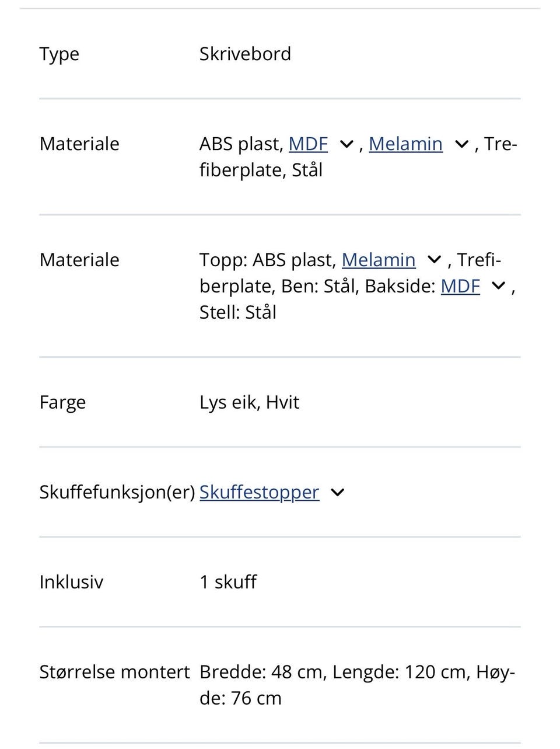This screenshot has width=560, height=749.
Task: Open the MDF link after Bakside
Action: point(460,286)
